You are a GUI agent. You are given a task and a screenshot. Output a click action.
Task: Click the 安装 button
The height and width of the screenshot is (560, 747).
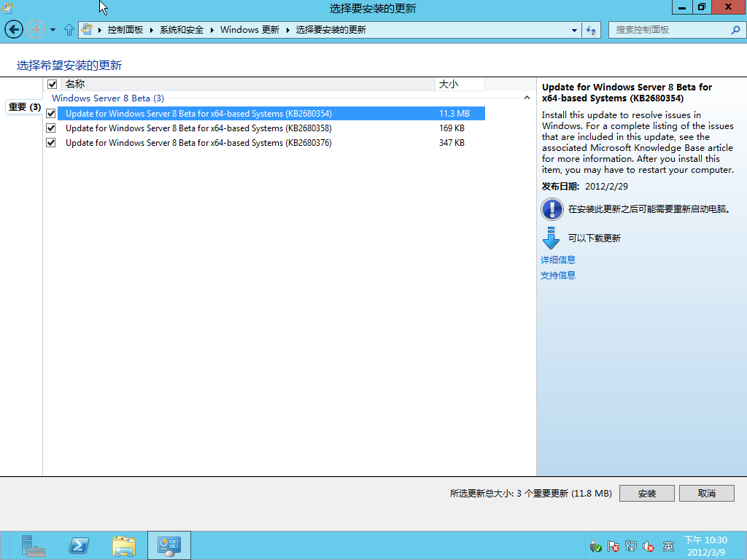tap(647, 494)
